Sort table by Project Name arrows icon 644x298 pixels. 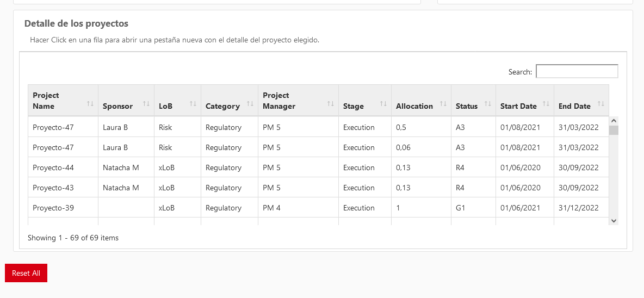90,103
